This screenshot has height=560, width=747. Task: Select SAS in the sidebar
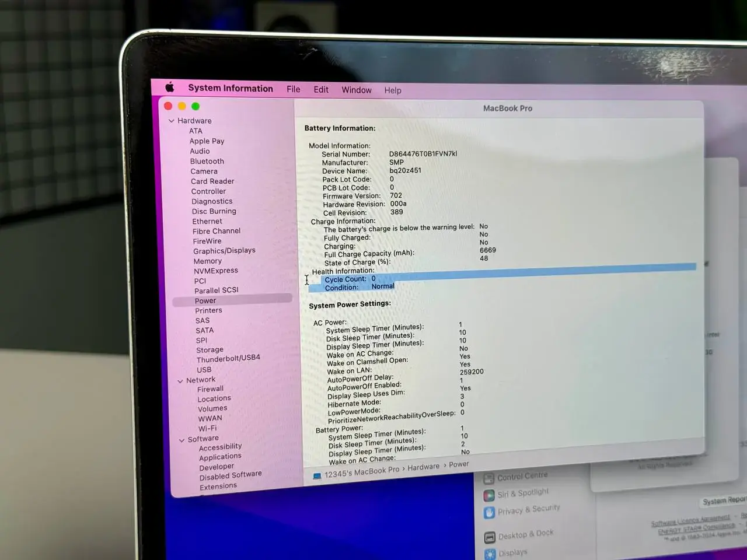pyautogui.click(x=203, y=320)
